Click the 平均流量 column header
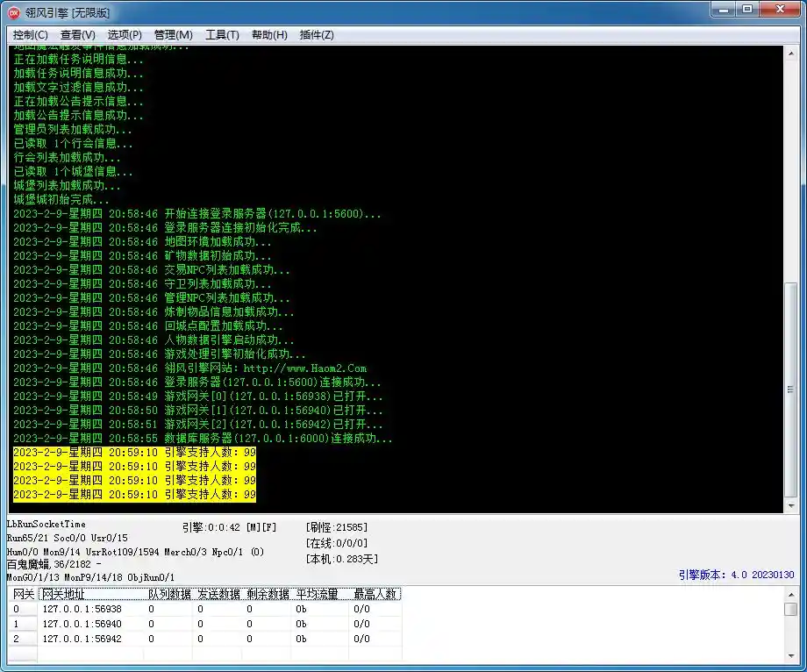 click(320, 594)
